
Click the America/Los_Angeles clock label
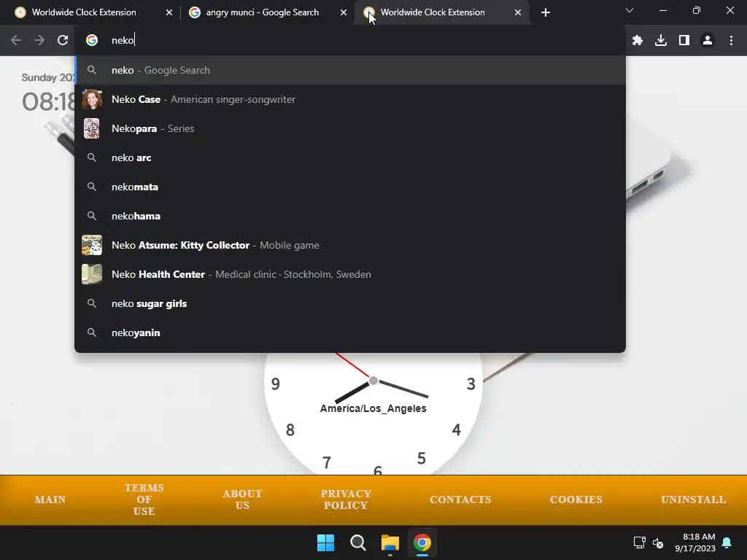pos(373,408)
